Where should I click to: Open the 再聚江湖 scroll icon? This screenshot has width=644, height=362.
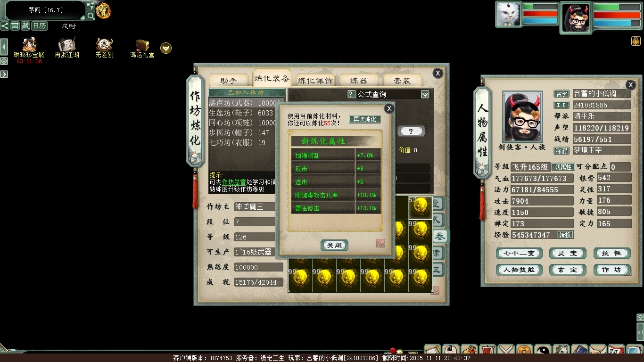(66, 46)
